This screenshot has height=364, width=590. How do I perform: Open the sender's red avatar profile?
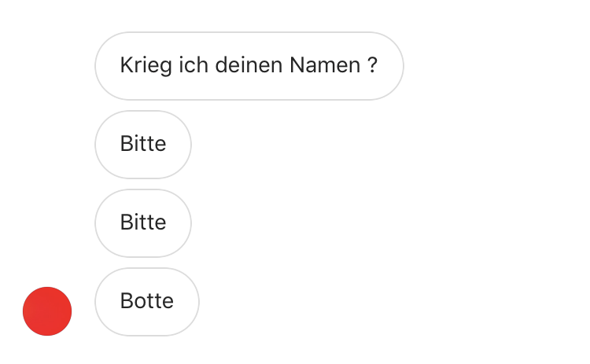[47, 311]
